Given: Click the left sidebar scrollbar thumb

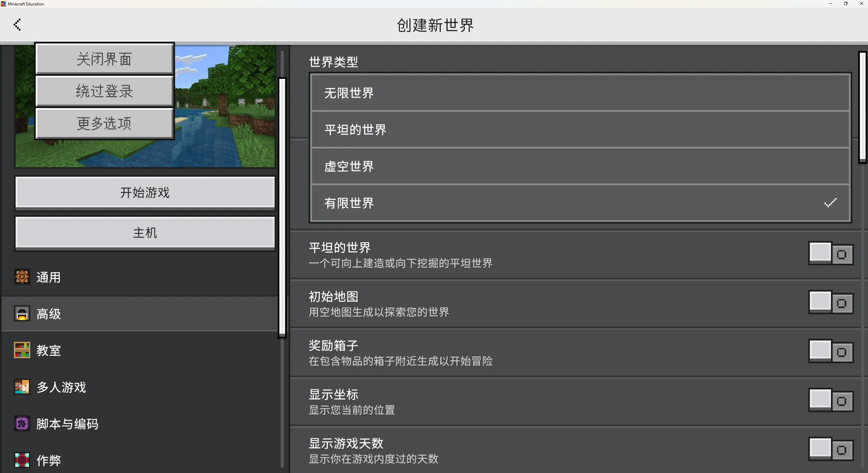Looking at the screenshot, I should click(x=282, y=207).
